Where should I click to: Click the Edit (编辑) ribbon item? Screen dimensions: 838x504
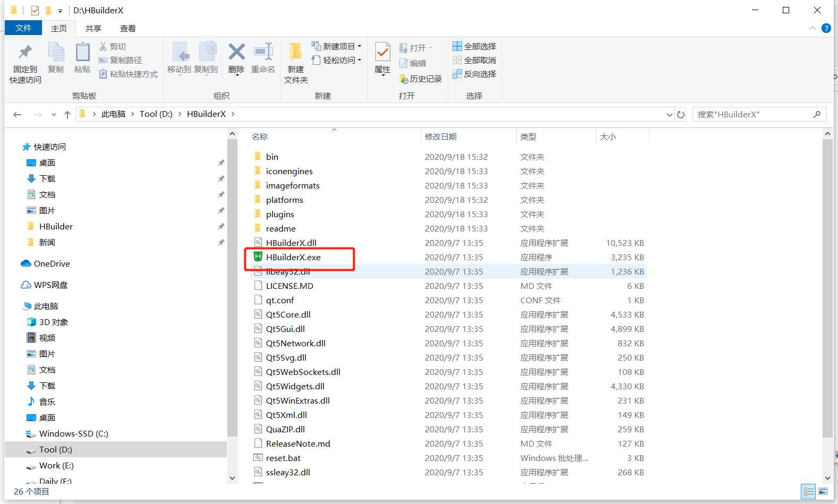point(413,63)
